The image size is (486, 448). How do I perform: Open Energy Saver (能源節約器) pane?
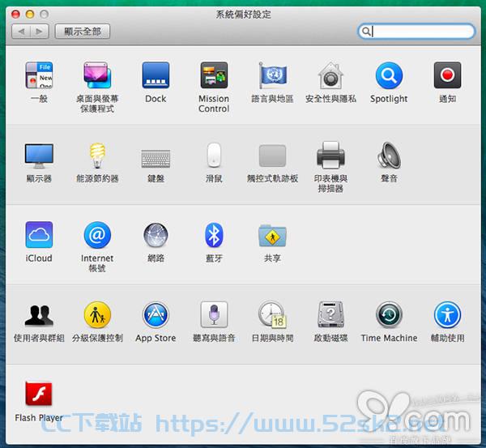tap(97, 156)
